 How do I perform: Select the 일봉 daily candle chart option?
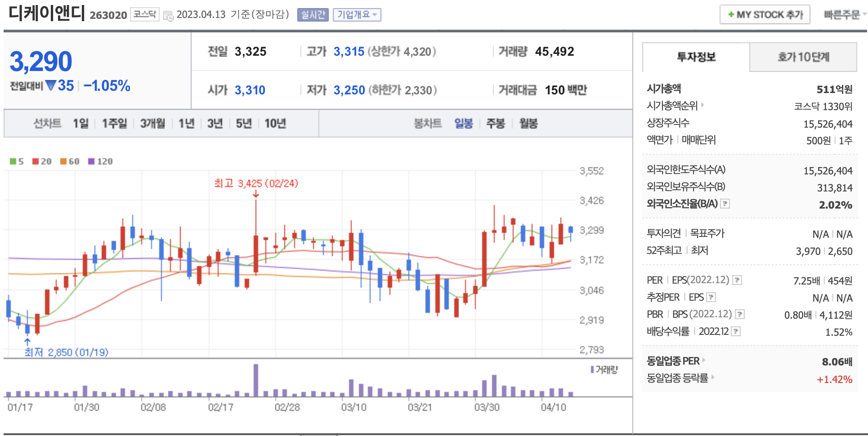pos(463,123)
